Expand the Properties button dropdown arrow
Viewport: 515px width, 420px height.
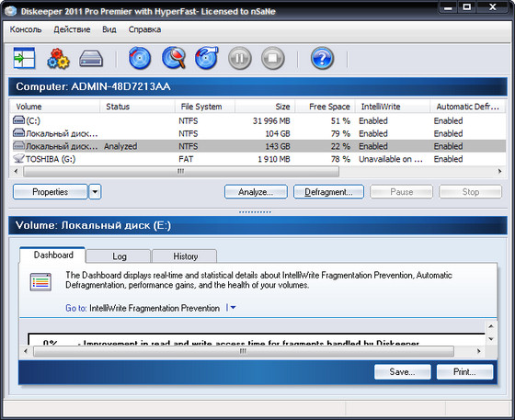pyautogui.click(x=95, y=192)
